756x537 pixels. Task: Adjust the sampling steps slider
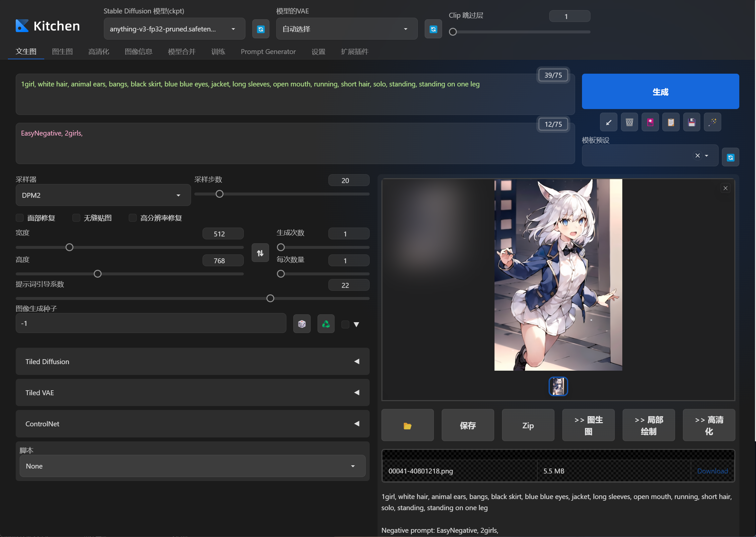282,194
